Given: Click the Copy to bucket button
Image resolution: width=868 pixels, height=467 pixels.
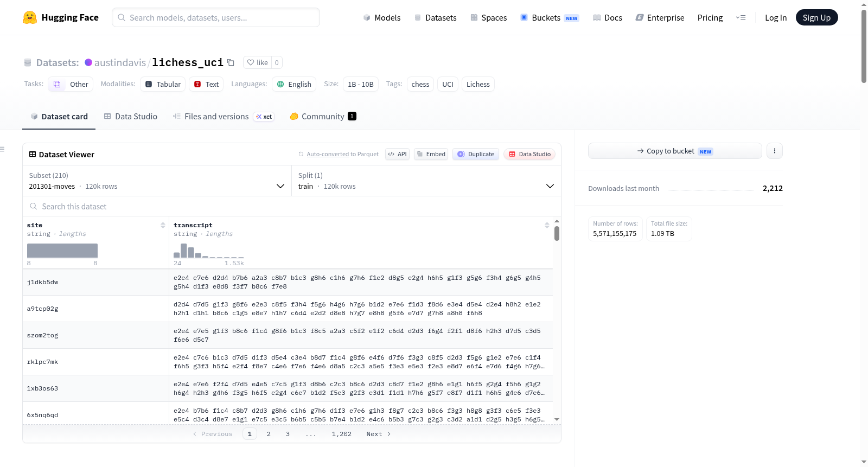Looking at the screenshot, I should point(675,151).
